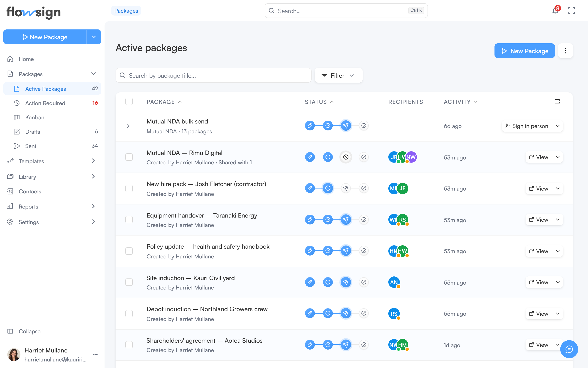
Task: Open sidebar New Package dropdown arrow
Action: (94, 37)
